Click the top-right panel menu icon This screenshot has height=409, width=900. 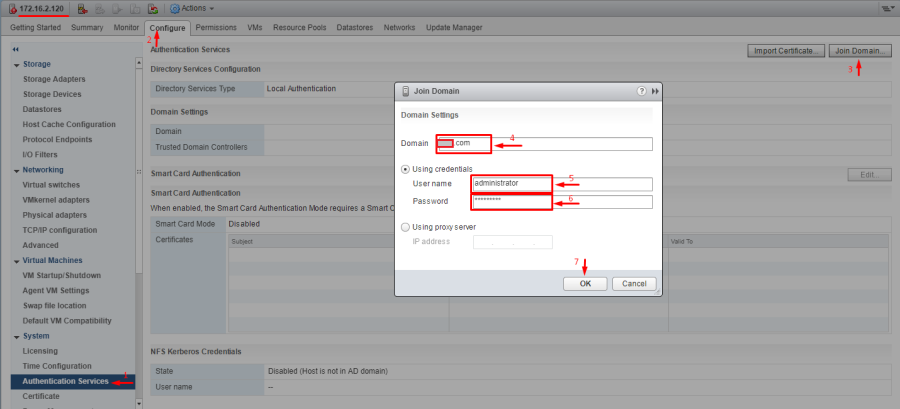click(x=887, y=8)
